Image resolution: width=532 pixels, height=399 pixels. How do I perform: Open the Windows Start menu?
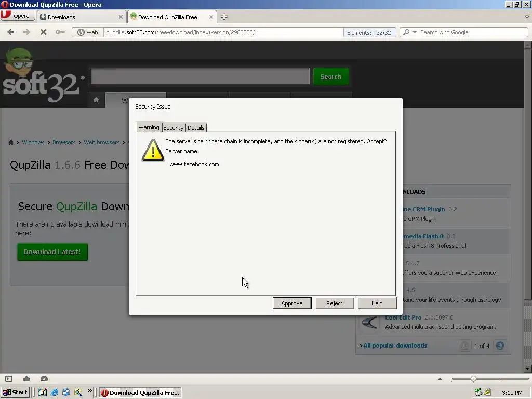(15, 393)
